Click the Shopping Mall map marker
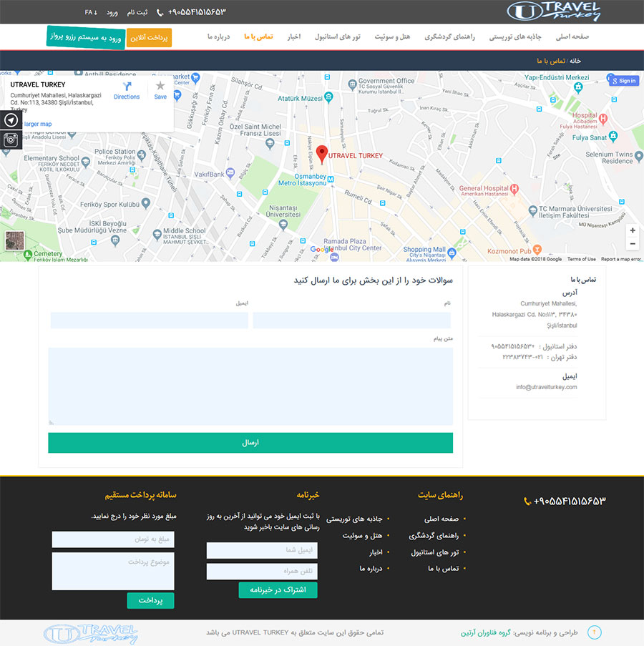This screenshot has height=646, width=644. (452, 253)
